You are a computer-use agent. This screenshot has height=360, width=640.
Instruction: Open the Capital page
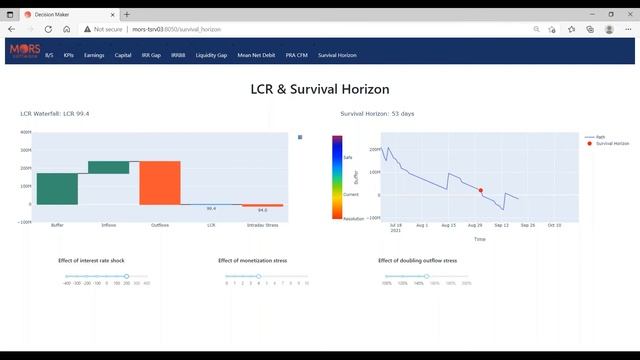tap(123, 55)
